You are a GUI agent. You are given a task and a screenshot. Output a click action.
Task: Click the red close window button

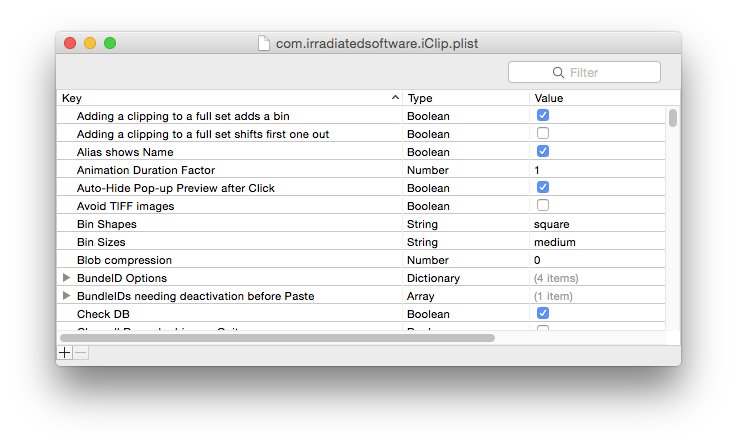click(70, 43)
